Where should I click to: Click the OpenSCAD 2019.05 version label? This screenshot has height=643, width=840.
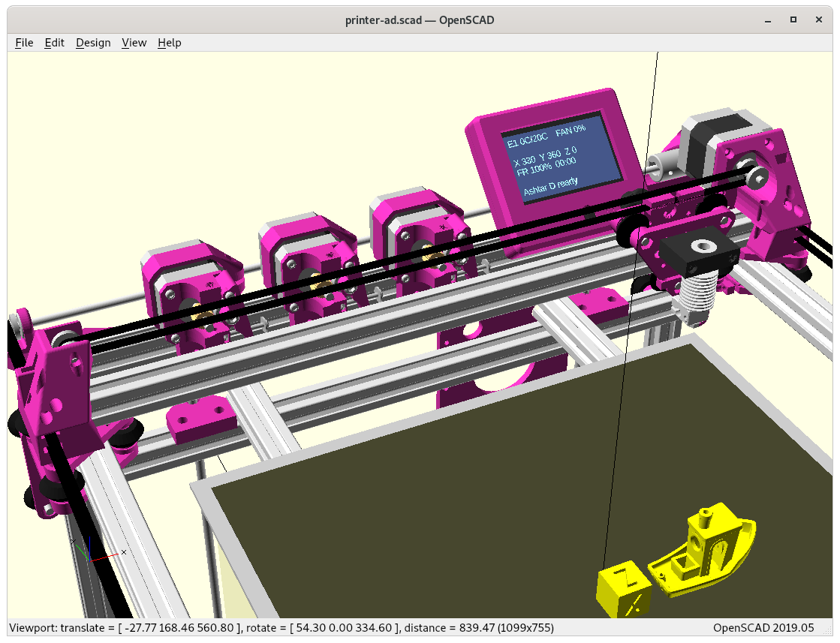click(763, 627)
